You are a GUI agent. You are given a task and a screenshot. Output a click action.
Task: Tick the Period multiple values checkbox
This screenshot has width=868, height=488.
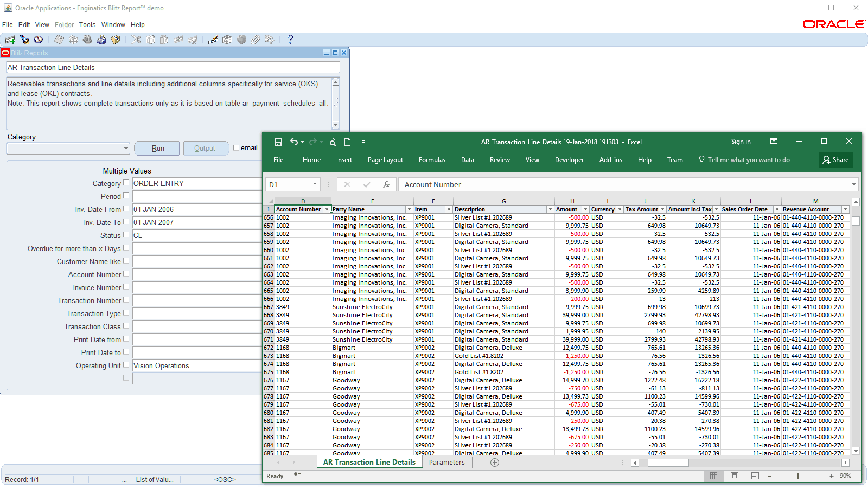[126, 196]
